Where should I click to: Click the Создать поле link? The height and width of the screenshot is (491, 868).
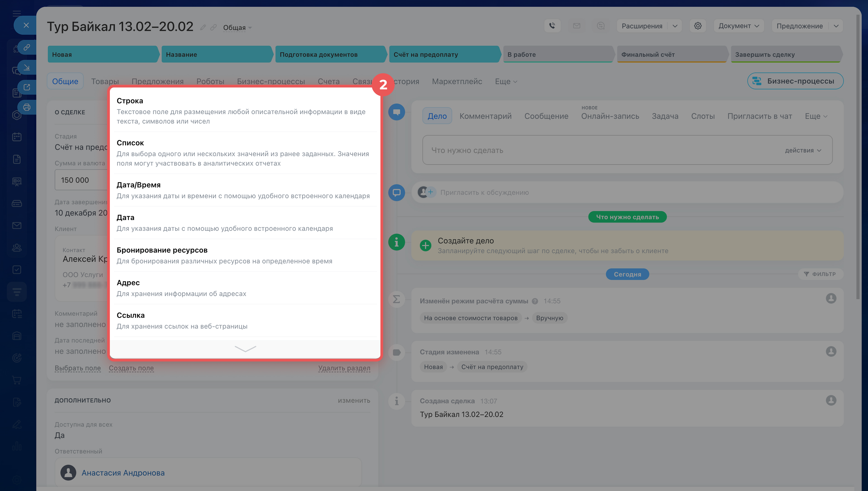tap(131, 368)
